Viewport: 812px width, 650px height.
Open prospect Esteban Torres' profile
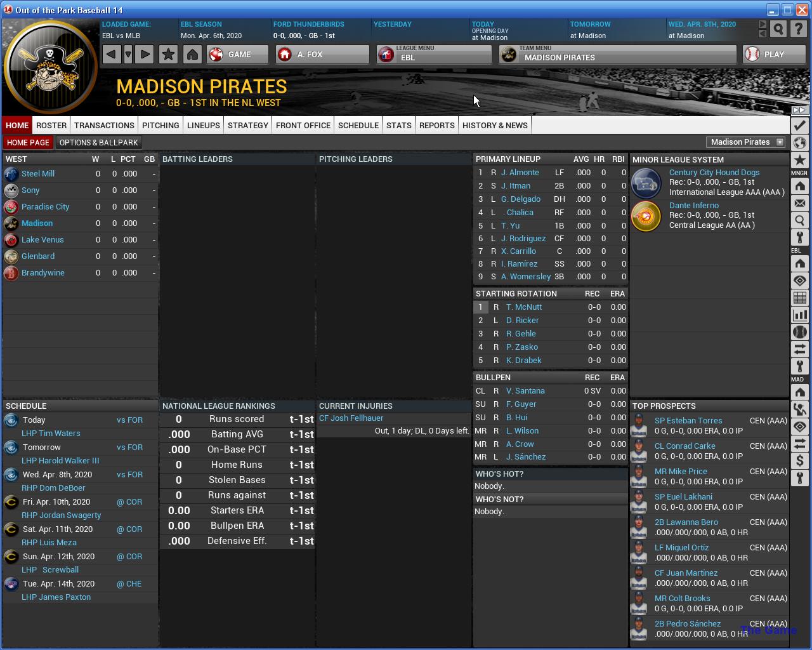pyautogui.click(x=688, y=421)
